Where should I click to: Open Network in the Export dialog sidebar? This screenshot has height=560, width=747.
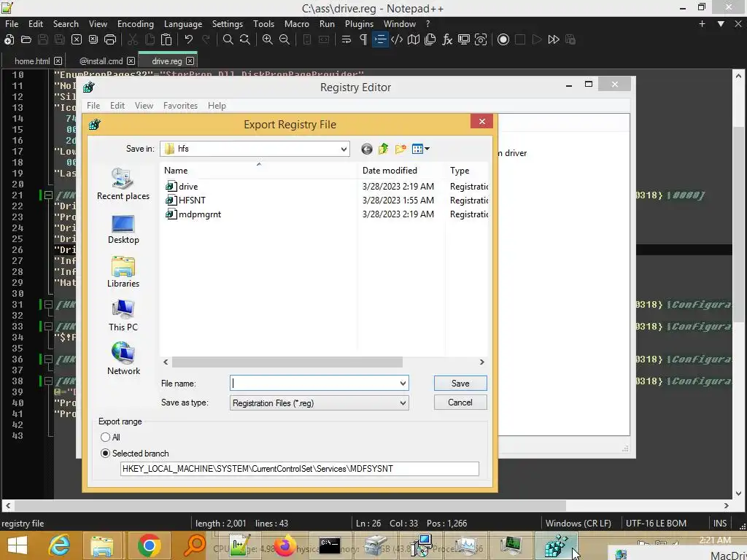pos(123,359)
